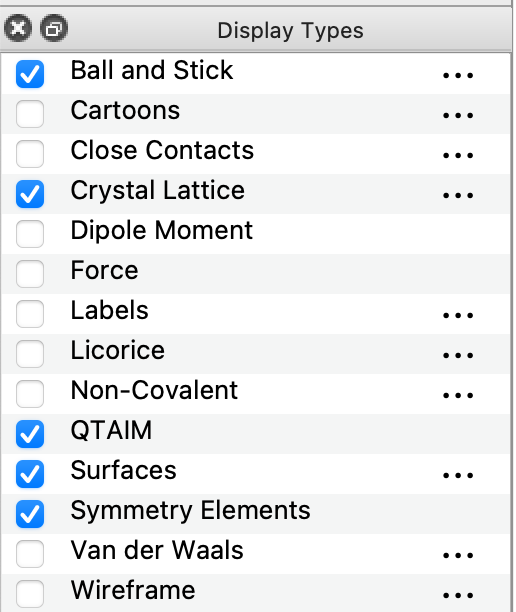Close the Display Types panel

[18, 28]
